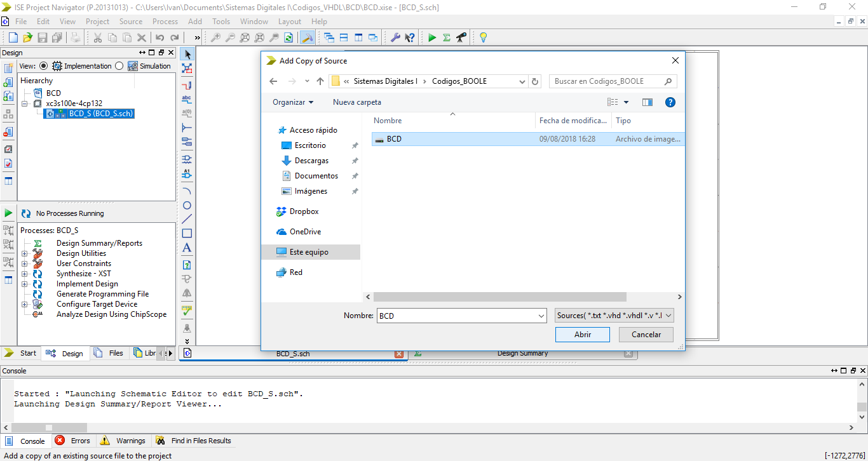This screenshot has width=868, height=461.
Task: Open the address bar path dropdown
Action: [x=522, y=81]
